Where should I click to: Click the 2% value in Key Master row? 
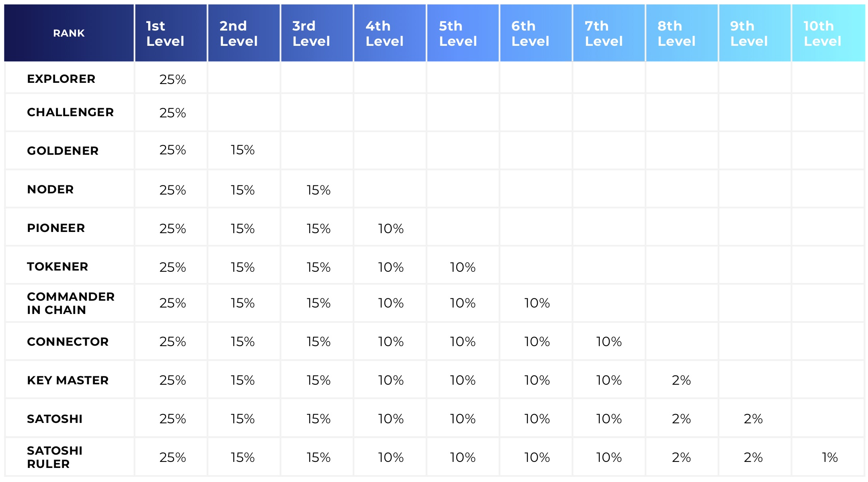tap(681, 380)
